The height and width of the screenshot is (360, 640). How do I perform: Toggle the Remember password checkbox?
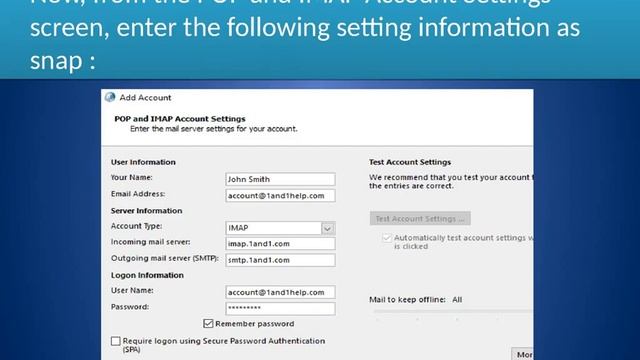pos(208,324)
